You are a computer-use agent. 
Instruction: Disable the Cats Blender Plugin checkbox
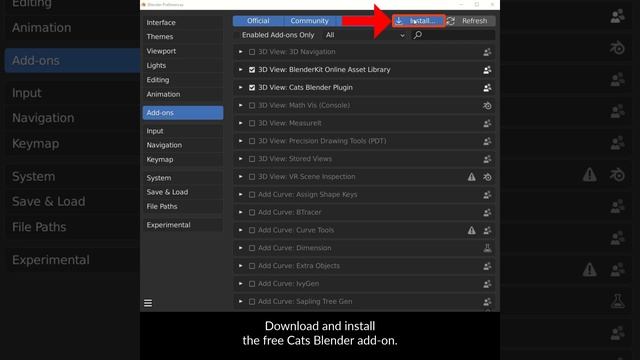pos(252,88)
